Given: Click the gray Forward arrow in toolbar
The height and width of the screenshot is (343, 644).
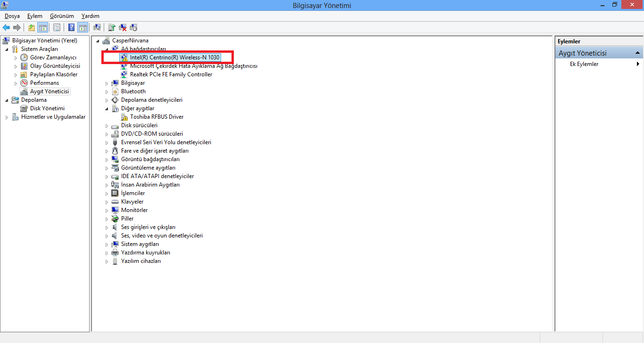Looking at the screenshot, I should (17, 27).
